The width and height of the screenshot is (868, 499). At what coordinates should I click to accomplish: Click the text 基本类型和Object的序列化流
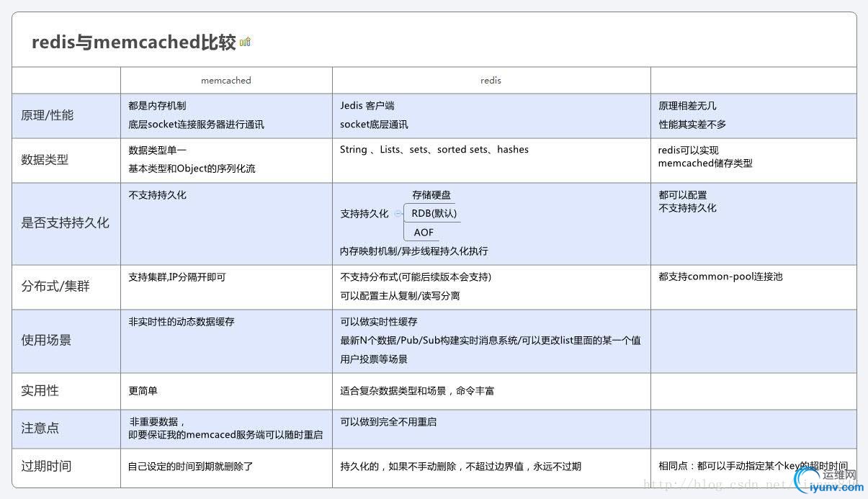click(x=192, y=169)
